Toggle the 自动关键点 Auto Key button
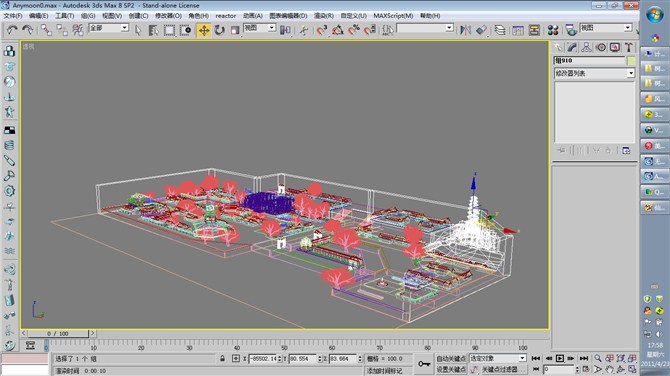The image size is (670, 376). [451, 358]
